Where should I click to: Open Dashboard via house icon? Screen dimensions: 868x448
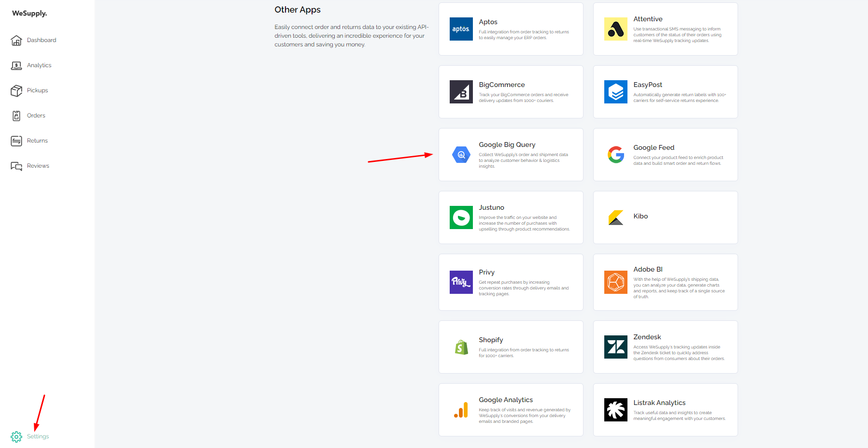(16, 40)
